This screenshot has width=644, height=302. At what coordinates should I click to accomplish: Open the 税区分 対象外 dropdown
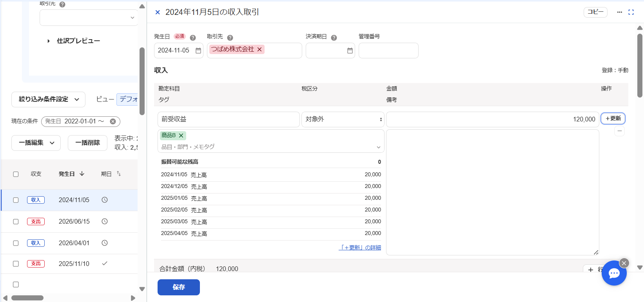point(343,119)
